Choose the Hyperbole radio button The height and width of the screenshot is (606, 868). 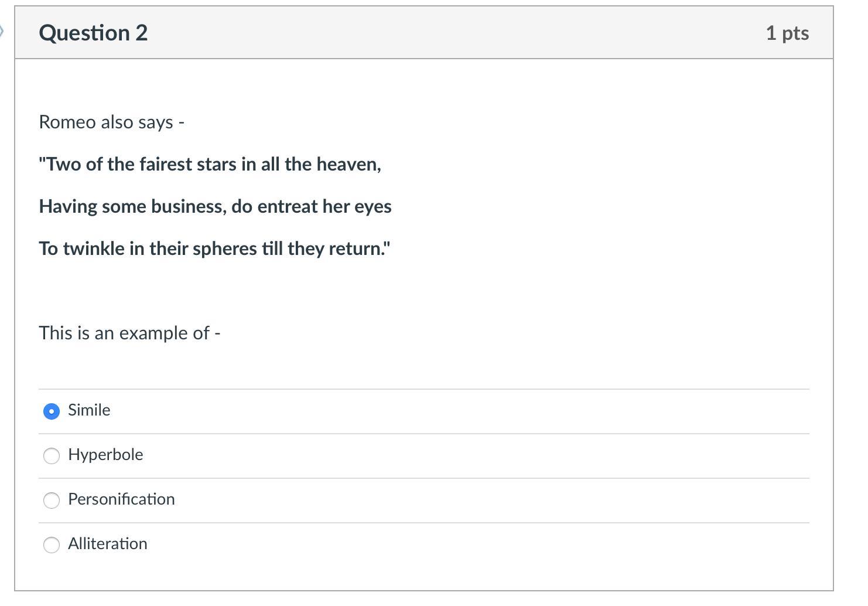click(52, 456)
